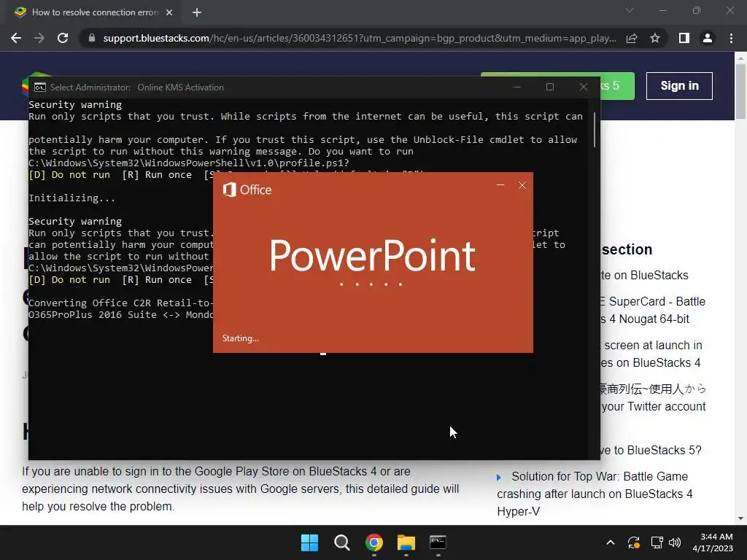
Task: Click the command prompt vertical scrollbar thumb
Action: pos(595,130)
